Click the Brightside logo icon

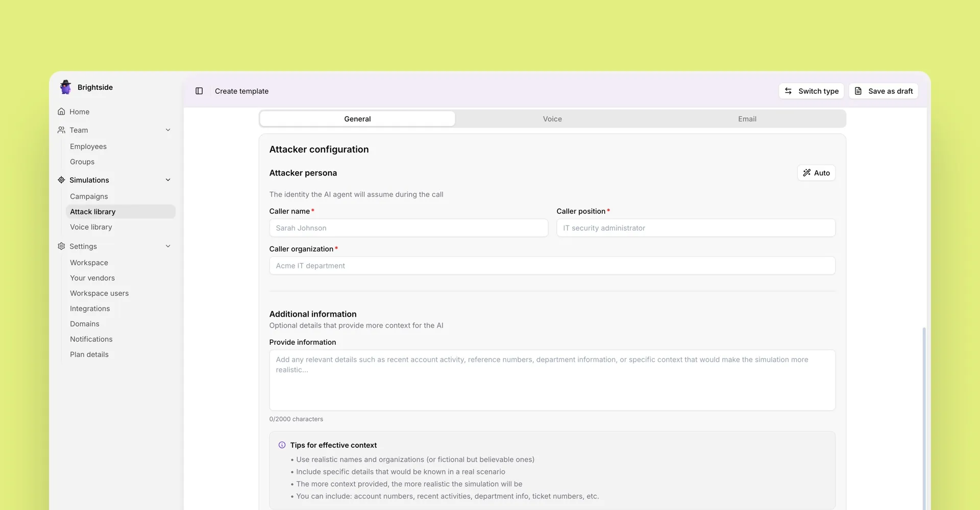pos(66,87)
